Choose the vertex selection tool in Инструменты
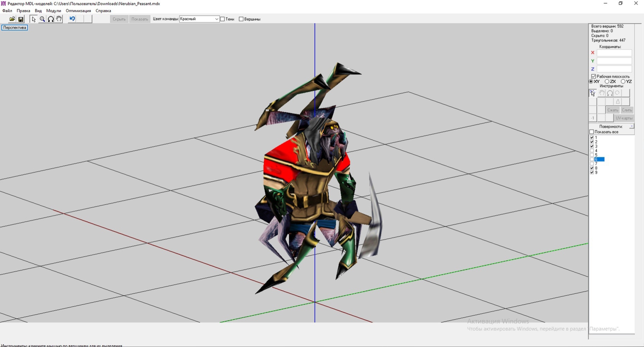The height and width of the screenshot is (347, 644). click(593, 93)
